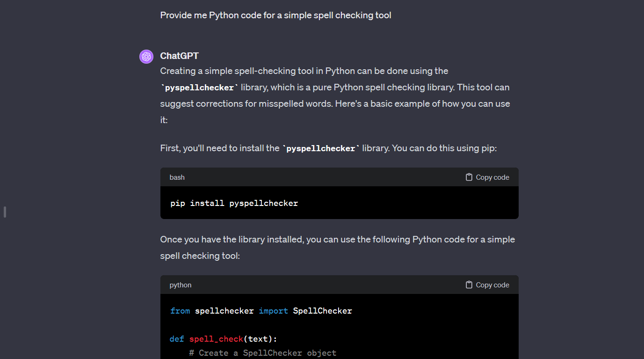644x359 pixels.
Task: Select the bash language label
Action: tap(177, 177)
